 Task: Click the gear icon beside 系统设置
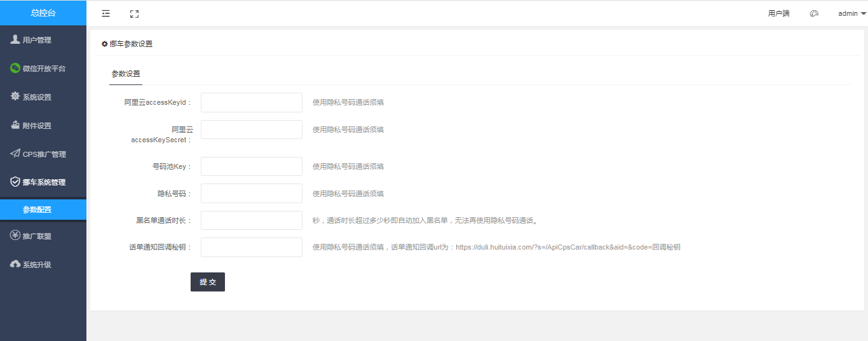(x=15, y=97)
